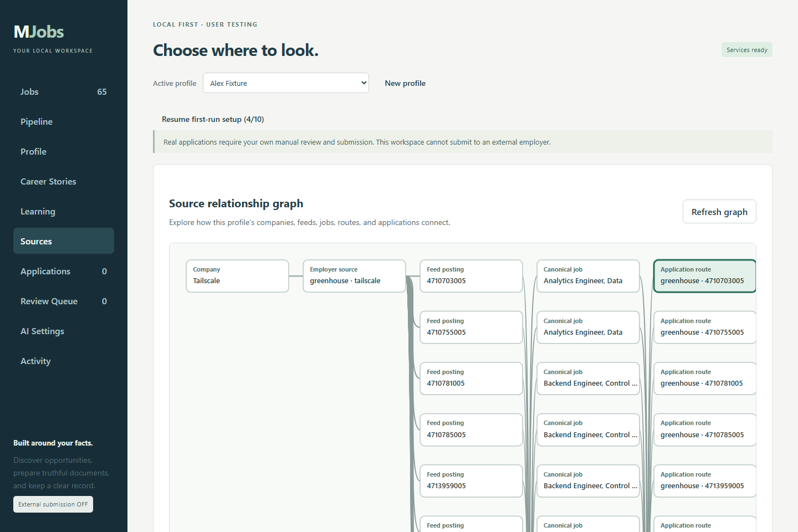Select the Company Tailscale node

(x=237, y=276)
